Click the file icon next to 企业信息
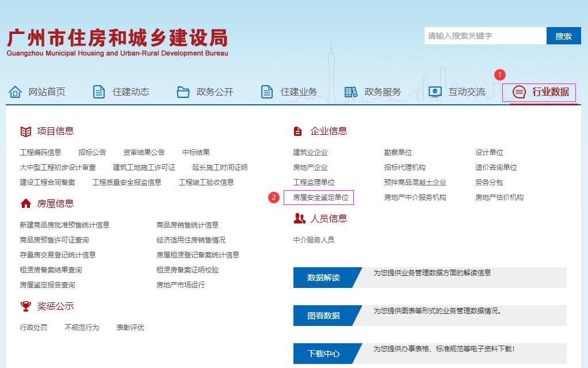This screenshot has height=368, width=588. (298, 131)
